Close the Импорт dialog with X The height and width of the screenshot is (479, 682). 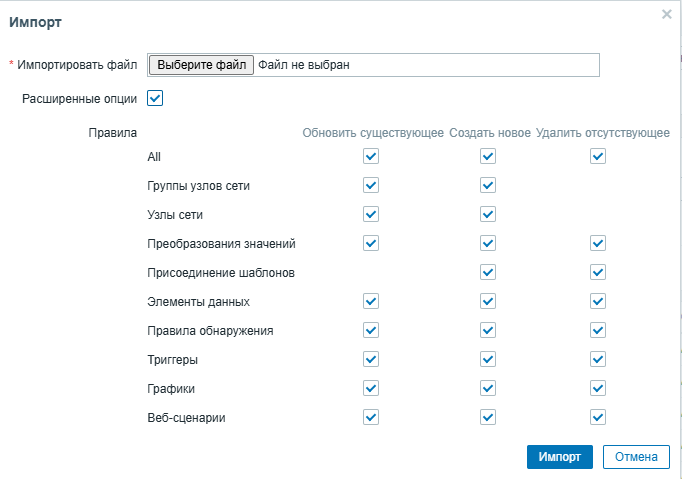pyautogui.click(x=667, y=15)
